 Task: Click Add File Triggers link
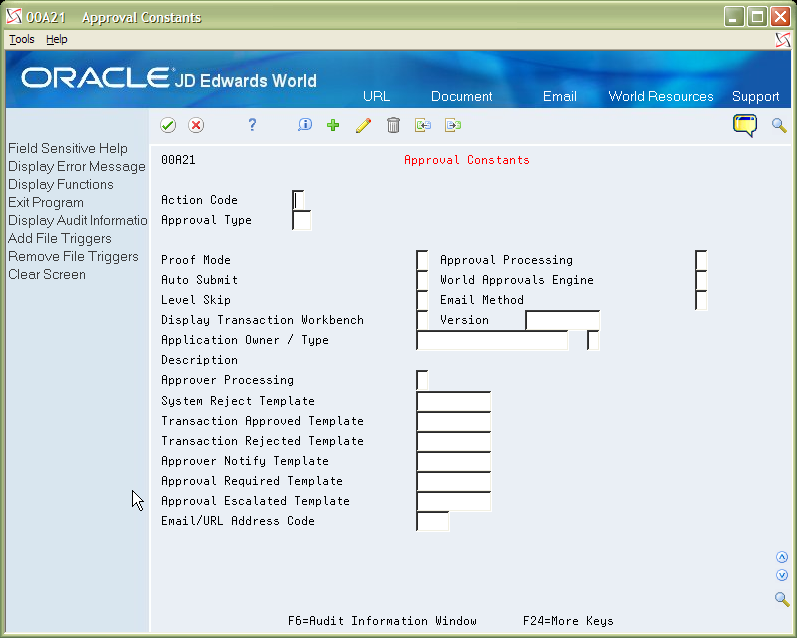point(59,238)
